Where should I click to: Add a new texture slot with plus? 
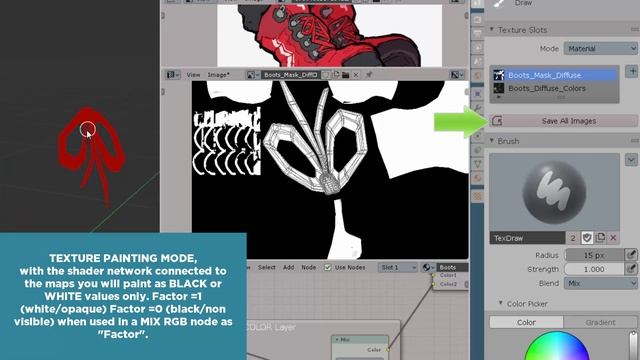coord(632,71)
